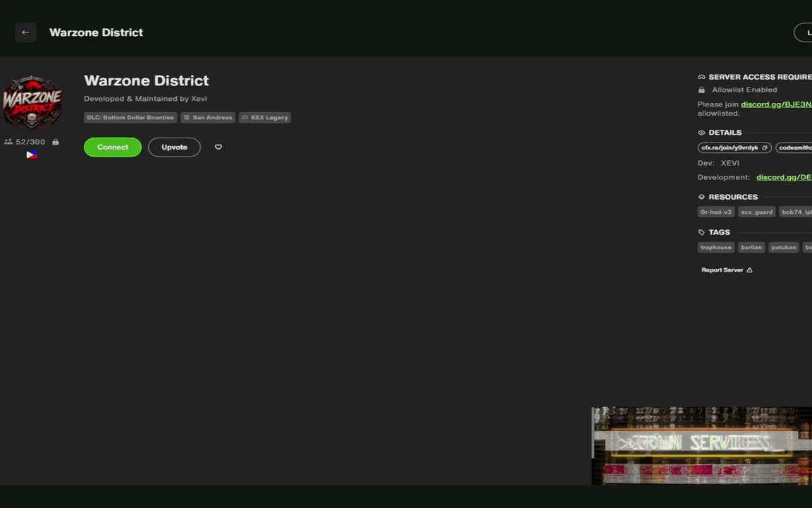
Task: Select the putukan tag
Action: [x=784, y=247]
